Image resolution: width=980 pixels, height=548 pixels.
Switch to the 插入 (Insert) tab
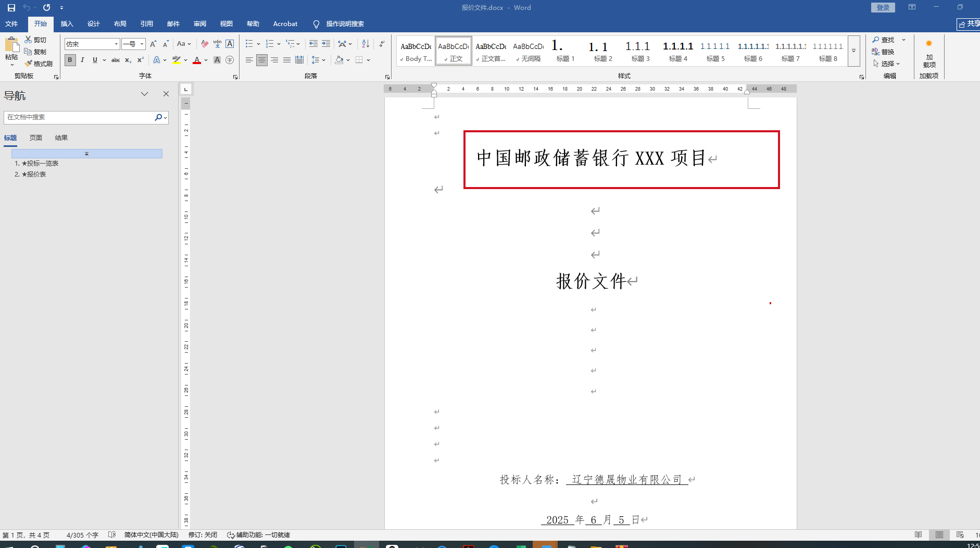[67, 24]
